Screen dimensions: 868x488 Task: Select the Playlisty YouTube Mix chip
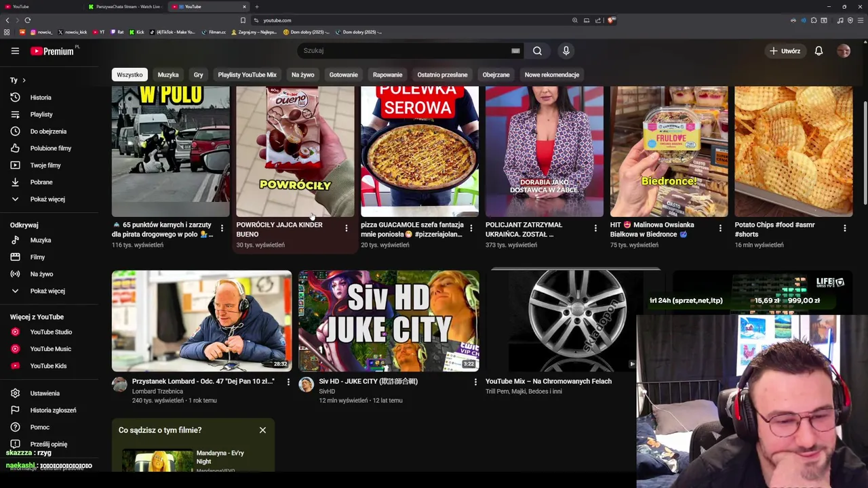tap(247, 75)
